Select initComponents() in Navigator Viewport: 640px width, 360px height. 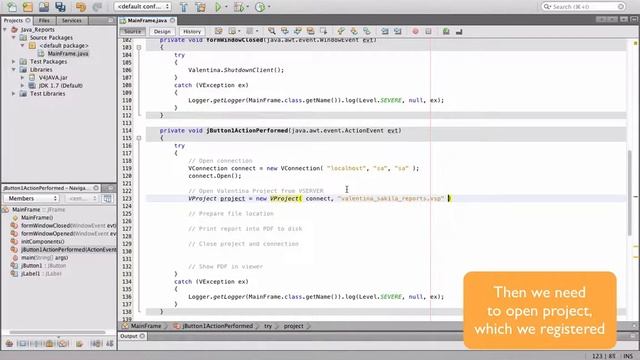coord(42,242)
